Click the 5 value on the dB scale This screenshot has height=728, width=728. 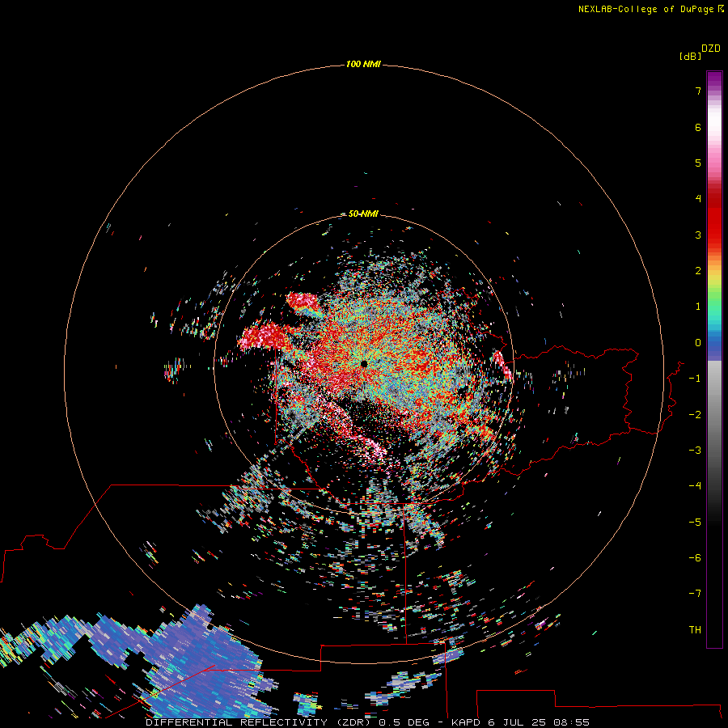click(698, 163)
